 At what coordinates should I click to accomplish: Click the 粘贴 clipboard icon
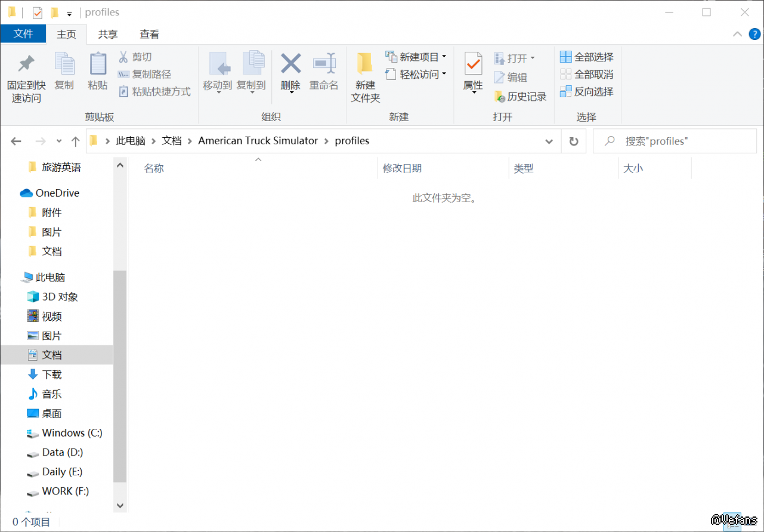(x=97, y=64)
